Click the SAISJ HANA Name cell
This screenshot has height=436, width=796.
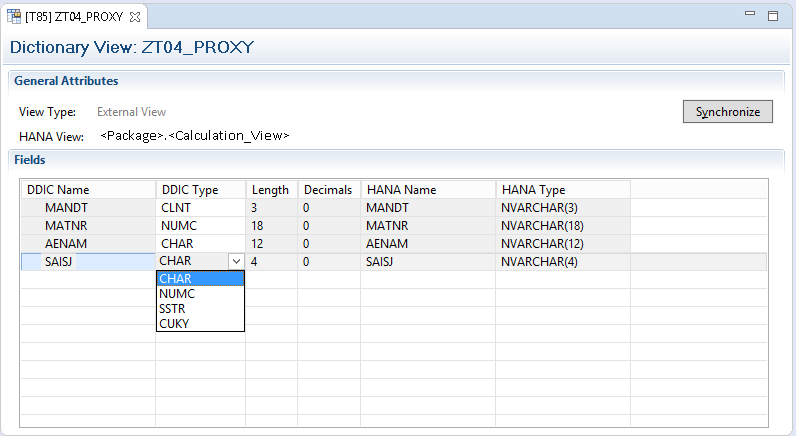point(428,261)
